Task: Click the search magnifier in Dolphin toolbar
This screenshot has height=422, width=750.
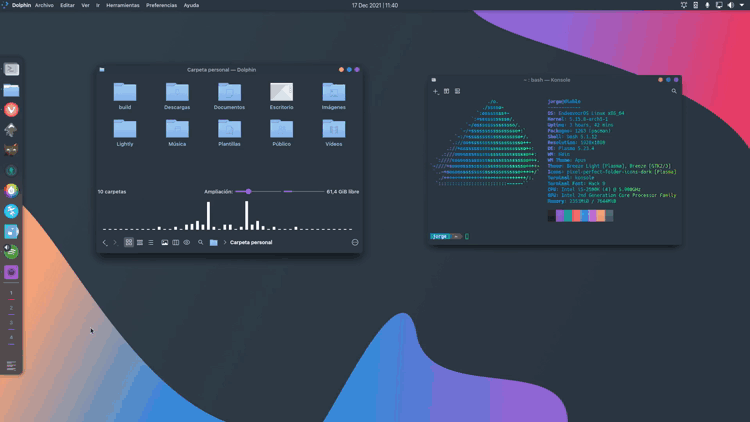Action: 200,242
